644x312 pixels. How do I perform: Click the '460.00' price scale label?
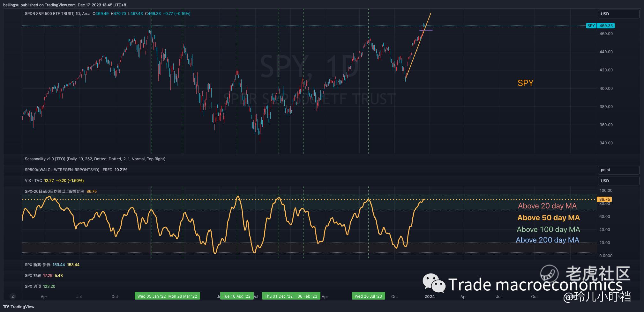coord(606,34)
